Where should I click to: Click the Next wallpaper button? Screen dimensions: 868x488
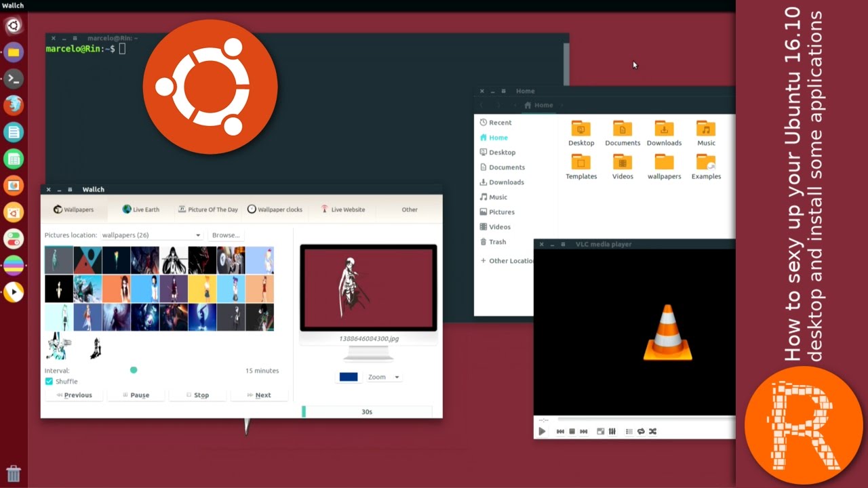[x=259, y=395]
